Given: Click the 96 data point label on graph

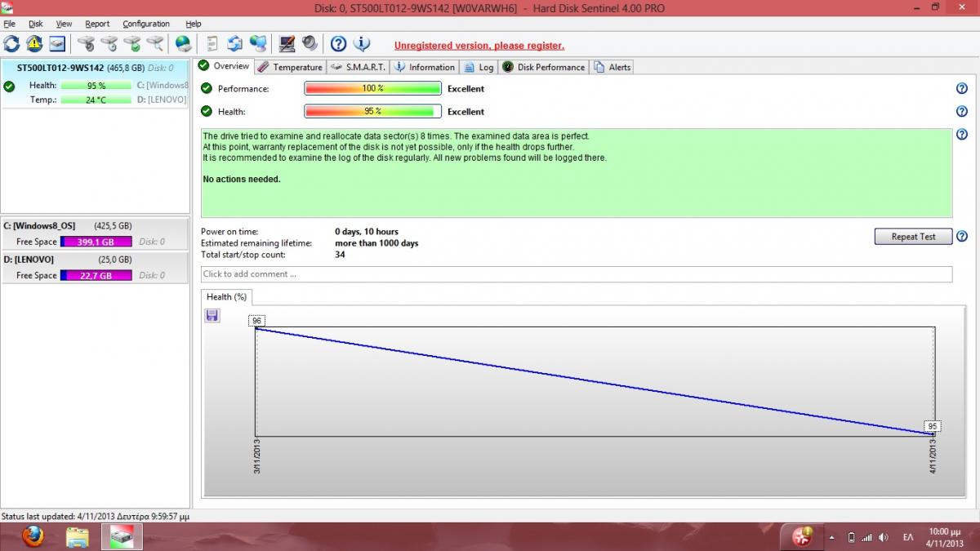Looking at the screenshot, I should (257, 321).
